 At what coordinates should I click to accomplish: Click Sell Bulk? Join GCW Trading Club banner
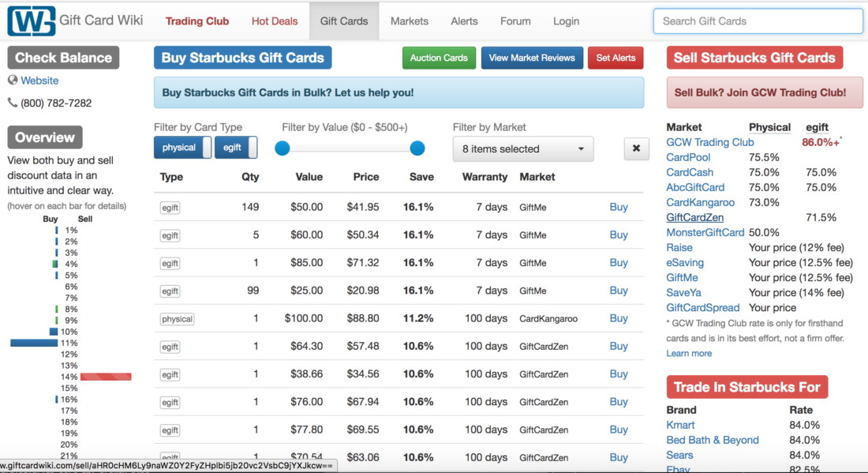(765, 92)
